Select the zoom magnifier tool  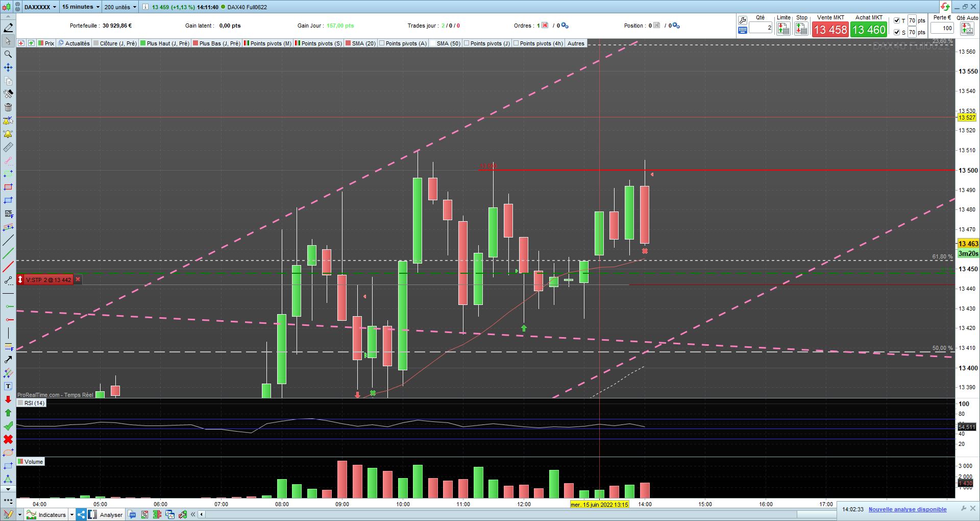point(8,54)
